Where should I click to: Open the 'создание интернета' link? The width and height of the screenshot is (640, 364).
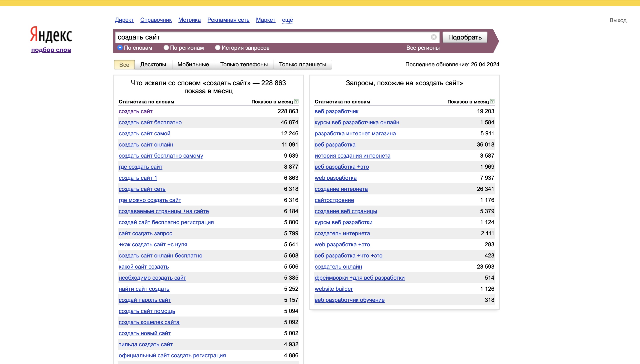(341, 189)
